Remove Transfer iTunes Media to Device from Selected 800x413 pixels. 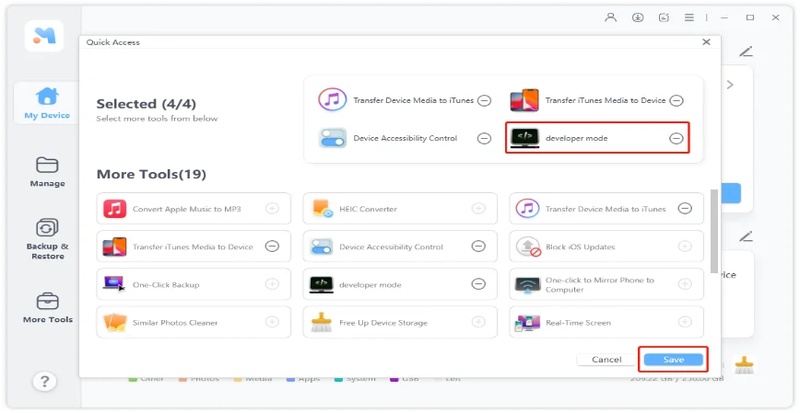click(677, 101)
